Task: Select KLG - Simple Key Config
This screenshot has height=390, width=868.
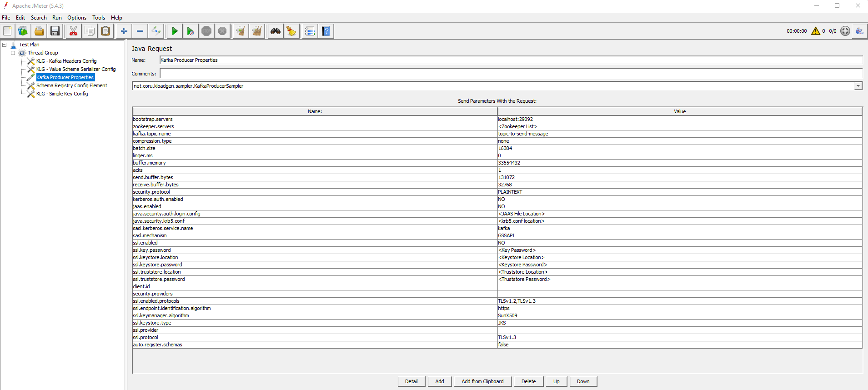Action: click(x=62, y=94)
